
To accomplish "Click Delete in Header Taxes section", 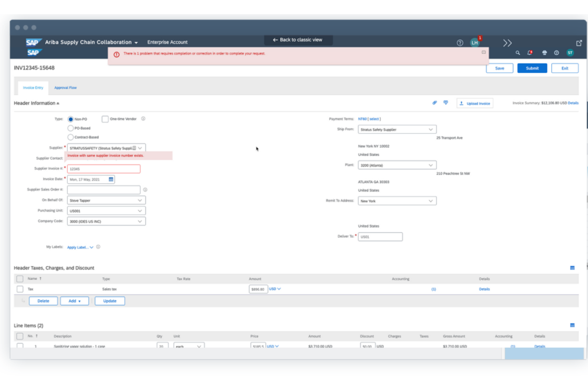I will [x=43, y=301].
